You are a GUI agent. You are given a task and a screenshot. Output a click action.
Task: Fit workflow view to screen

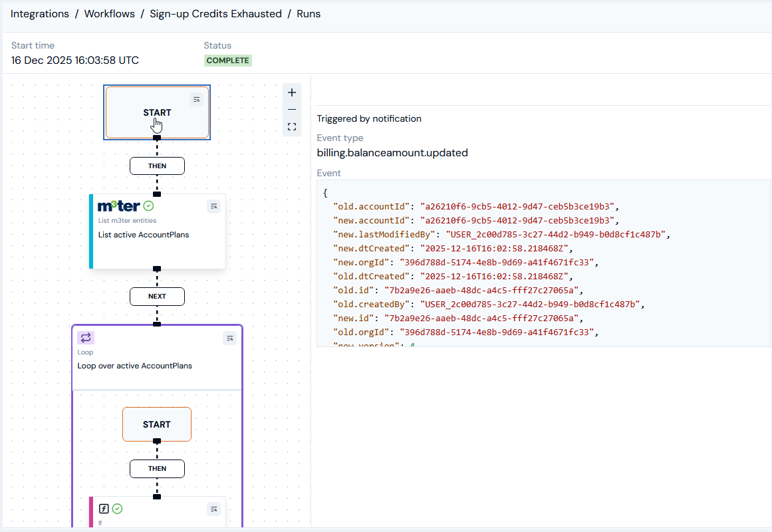click(x=292, y=127)
